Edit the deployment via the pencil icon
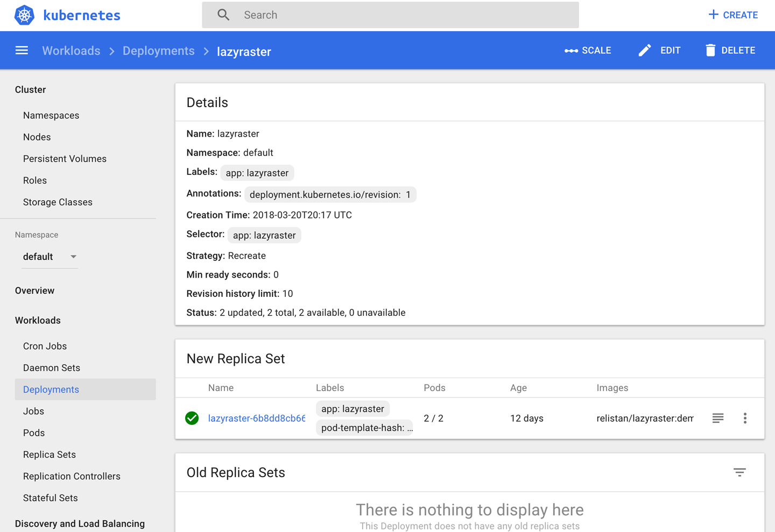 pos(644,50)
